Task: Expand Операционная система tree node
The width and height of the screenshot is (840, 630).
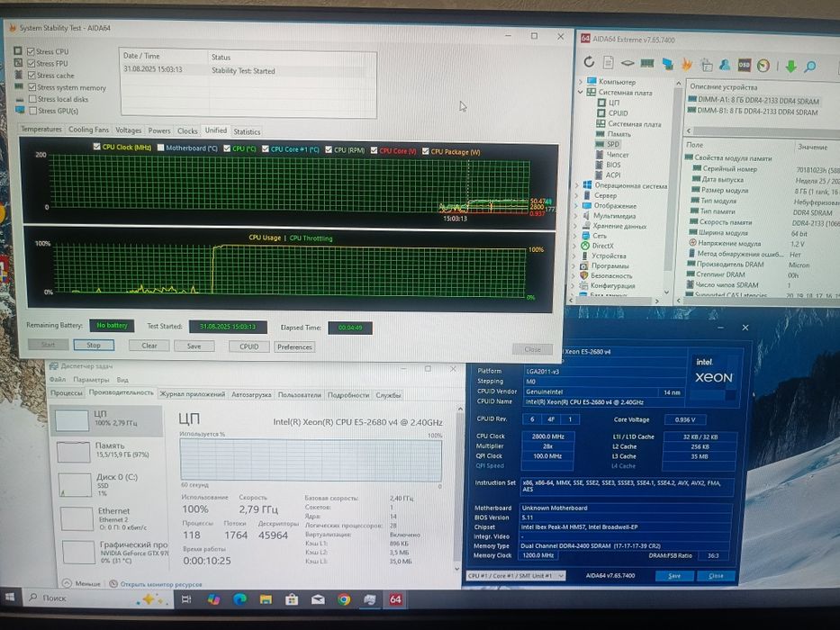Action: [577, 184]
